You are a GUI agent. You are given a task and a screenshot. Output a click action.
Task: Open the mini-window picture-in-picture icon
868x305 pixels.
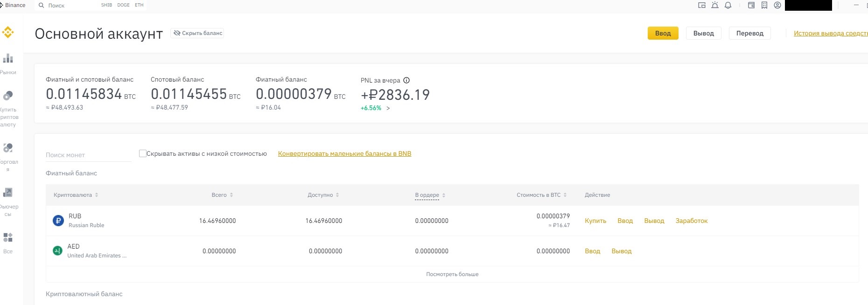[x=701, y=6]
